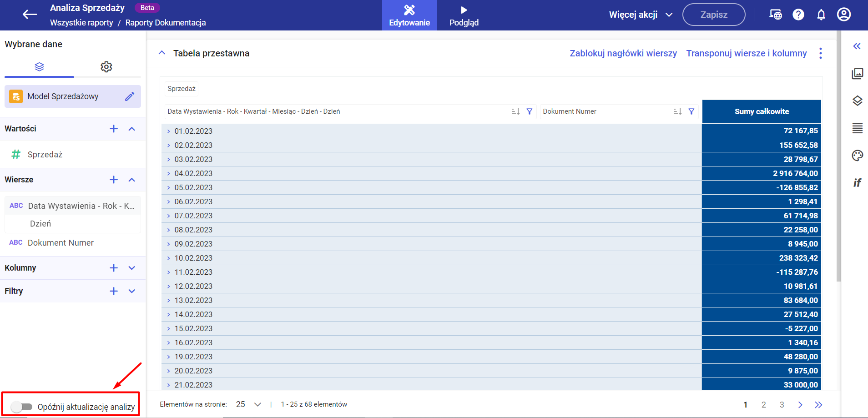Switch to Podgląd preview tab
The image size is (868, 418).
464,15
